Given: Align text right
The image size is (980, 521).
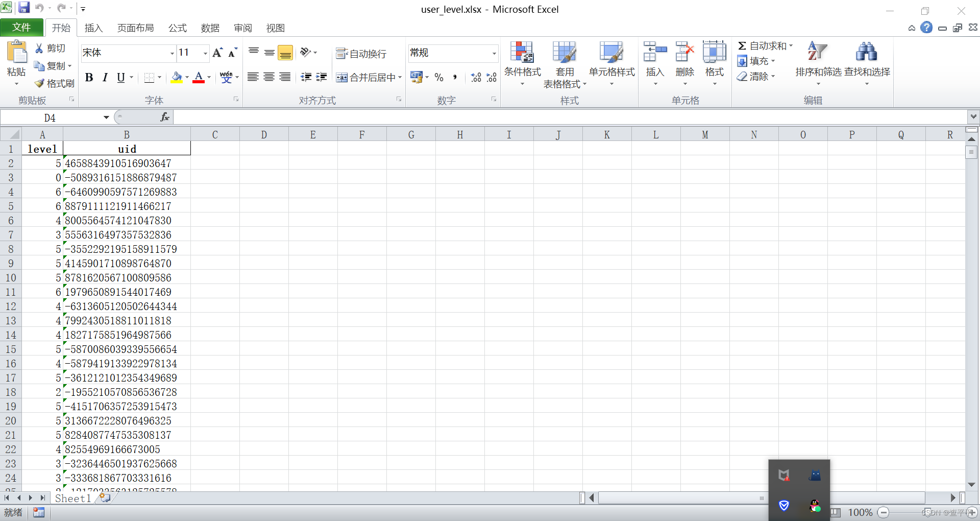Looking at the screenshot, I should (285, 77).
